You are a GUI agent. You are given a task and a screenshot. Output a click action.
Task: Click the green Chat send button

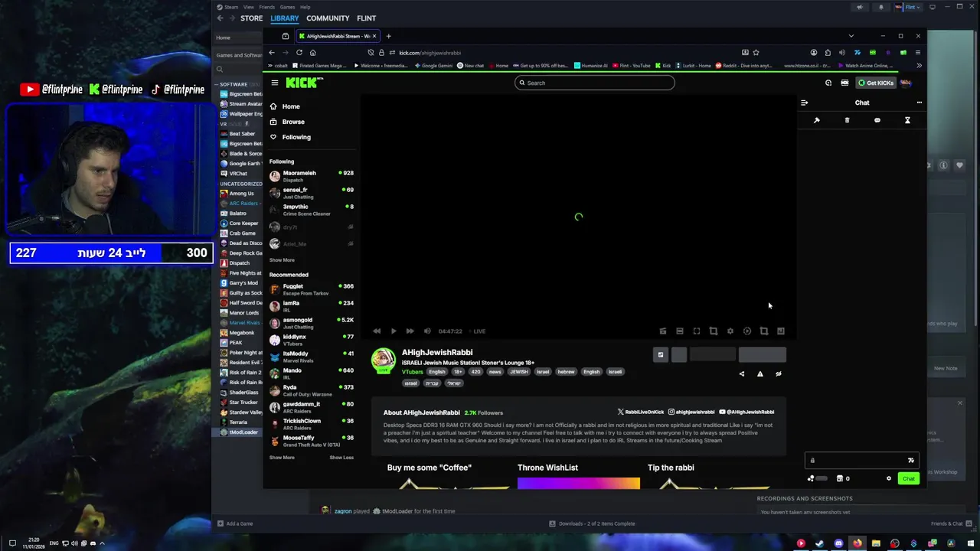(908, 479)
